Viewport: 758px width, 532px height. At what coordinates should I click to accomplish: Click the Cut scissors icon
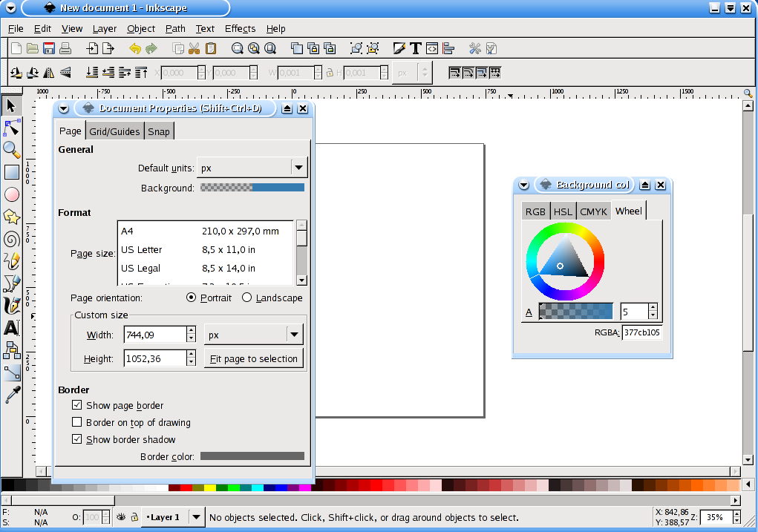click(195, 48)
